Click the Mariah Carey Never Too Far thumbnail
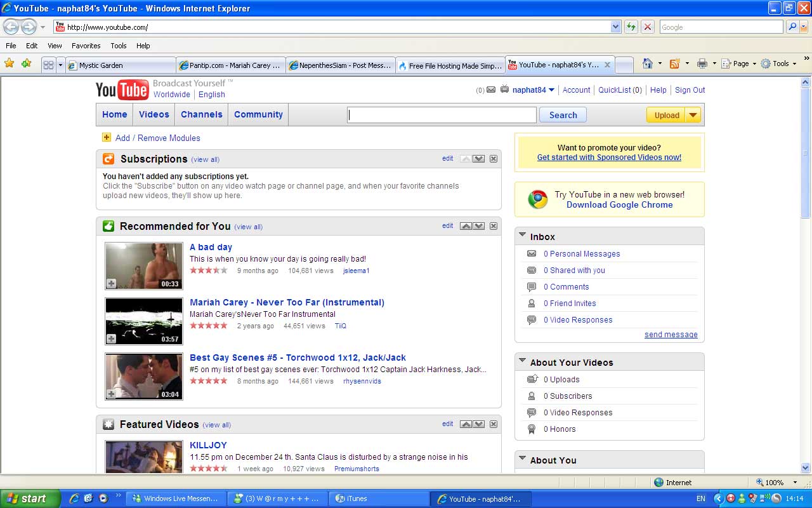This screenshot has height=508, width=812. pos(143,321)
